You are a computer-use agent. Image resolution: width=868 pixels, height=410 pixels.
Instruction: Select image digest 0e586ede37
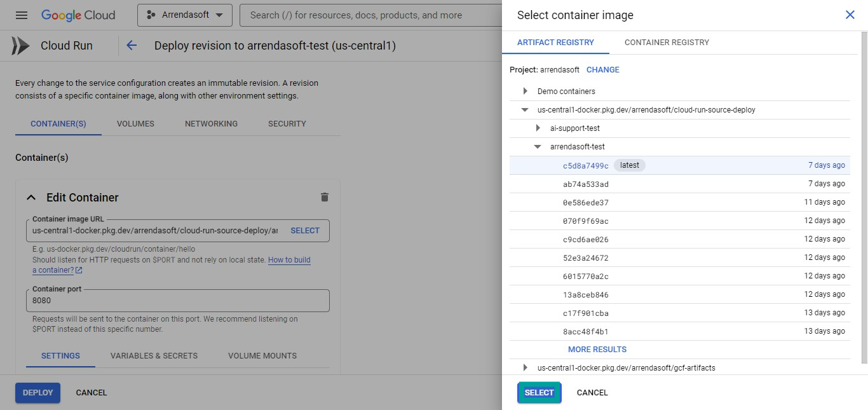coord(679,202)
